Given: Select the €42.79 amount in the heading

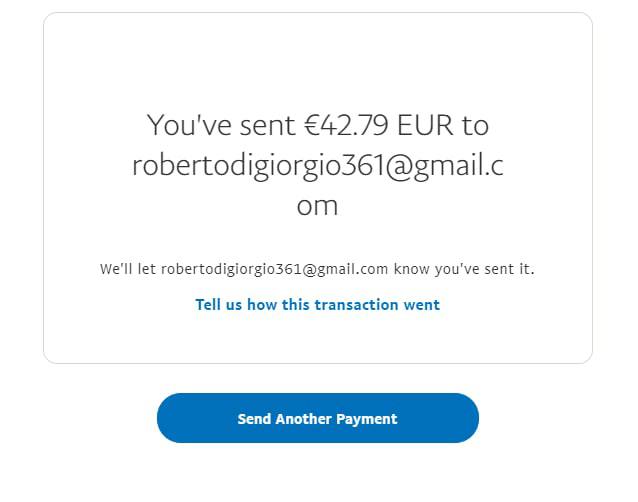Looking at the screenshot, I should pos(346,125).
